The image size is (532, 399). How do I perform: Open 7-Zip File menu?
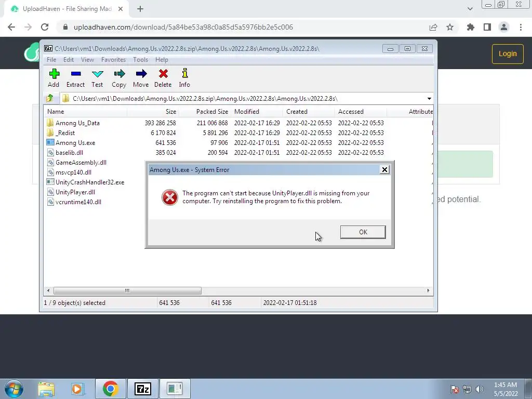pyautogui.click(x=51, y=60)
